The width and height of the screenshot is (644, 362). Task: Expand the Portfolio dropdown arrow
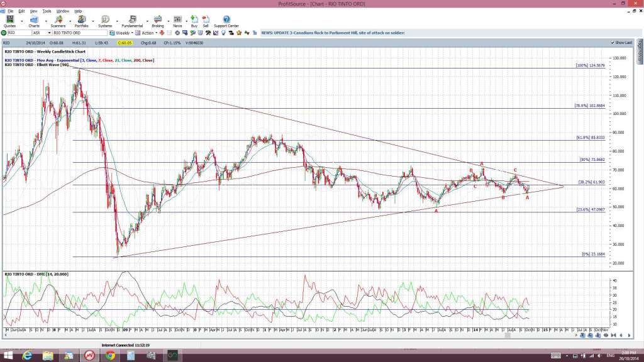click(93, 21)
